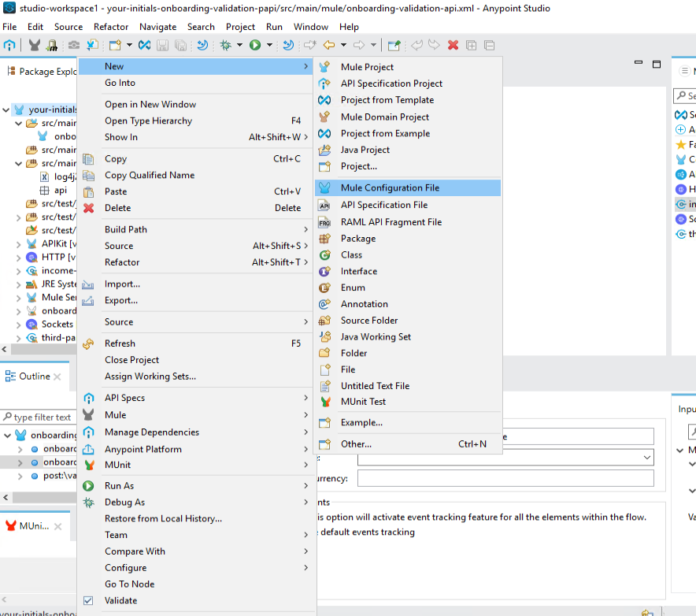The height and width of the screenshot is (616, 696).
Task: Click the Outline type filter text field
Action: point(41,417)
